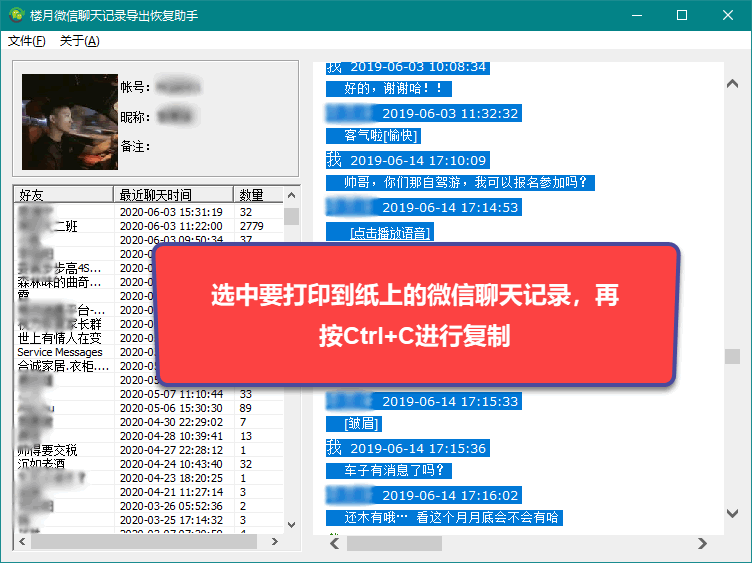Click the [点击播放语音] voice link
The width and height of the screenshot is (752, 563).
pyautogui.click(x=390, y=233)
